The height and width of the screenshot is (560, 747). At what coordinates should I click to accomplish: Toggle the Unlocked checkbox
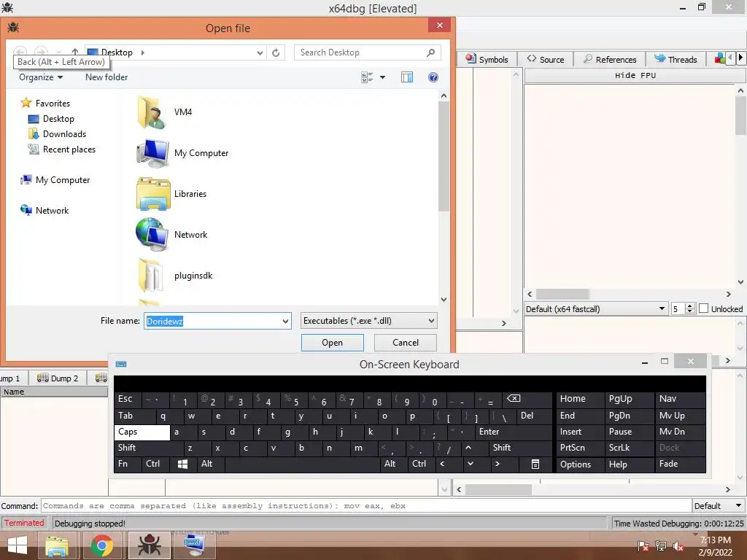(x=704, y=308)
